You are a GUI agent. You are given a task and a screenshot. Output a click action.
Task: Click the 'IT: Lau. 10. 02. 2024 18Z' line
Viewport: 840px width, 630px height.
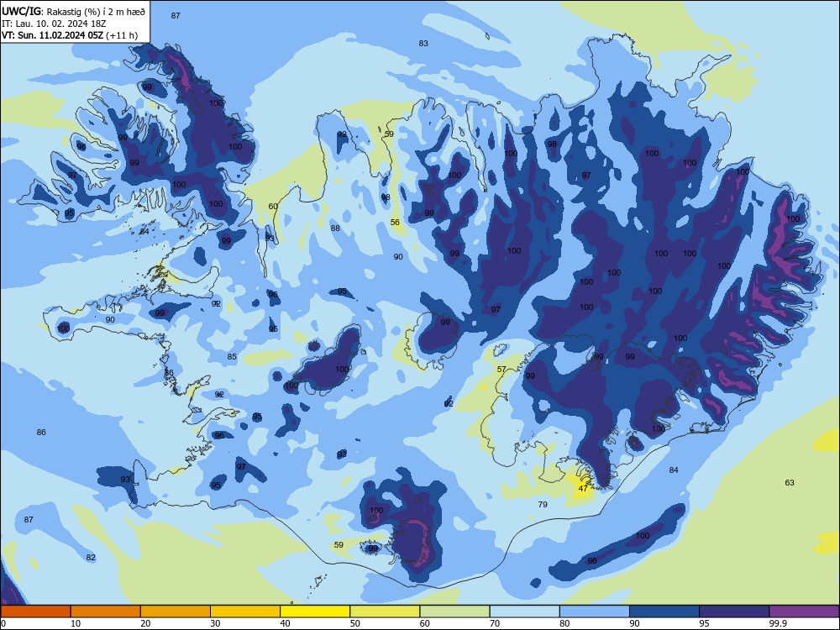(x=54, y=24)
